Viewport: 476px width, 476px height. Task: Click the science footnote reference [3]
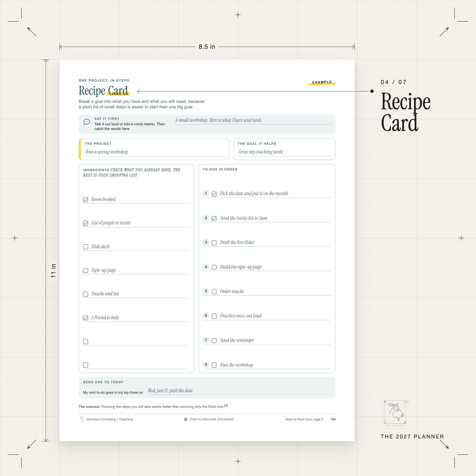pos(226,405)
